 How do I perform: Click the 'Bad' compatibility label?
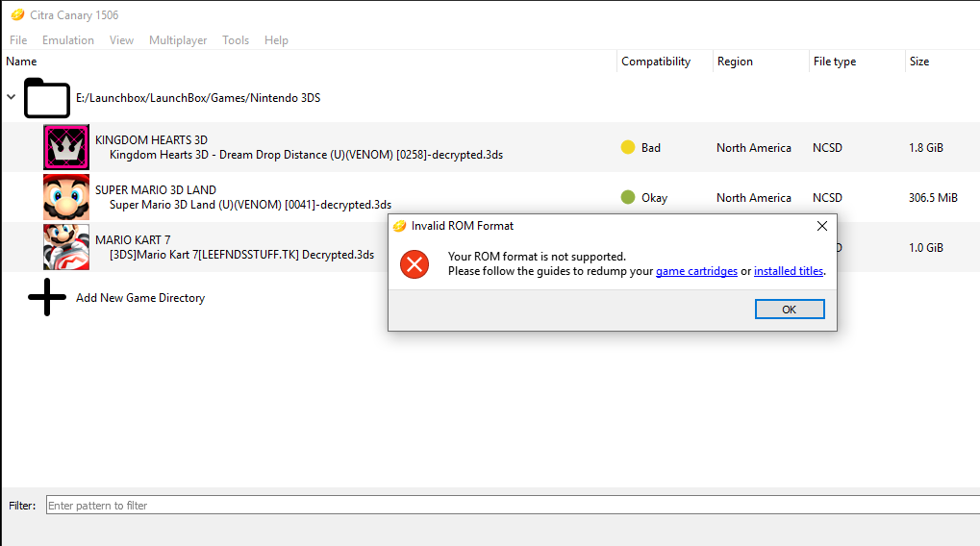(651, 147)
